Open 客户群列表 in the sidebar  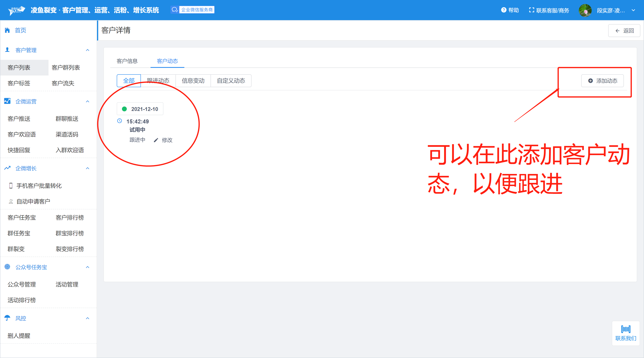pos(65,67)
